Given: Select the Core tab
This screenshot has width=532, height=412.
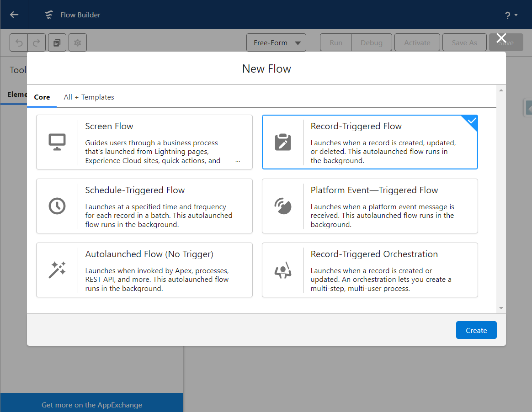Looking at the screenshot, I should (42, 97).
